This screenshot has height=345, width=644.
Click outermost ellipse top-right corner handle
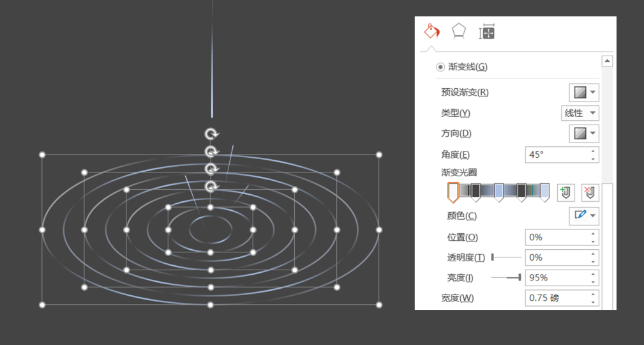coord(379,155)
